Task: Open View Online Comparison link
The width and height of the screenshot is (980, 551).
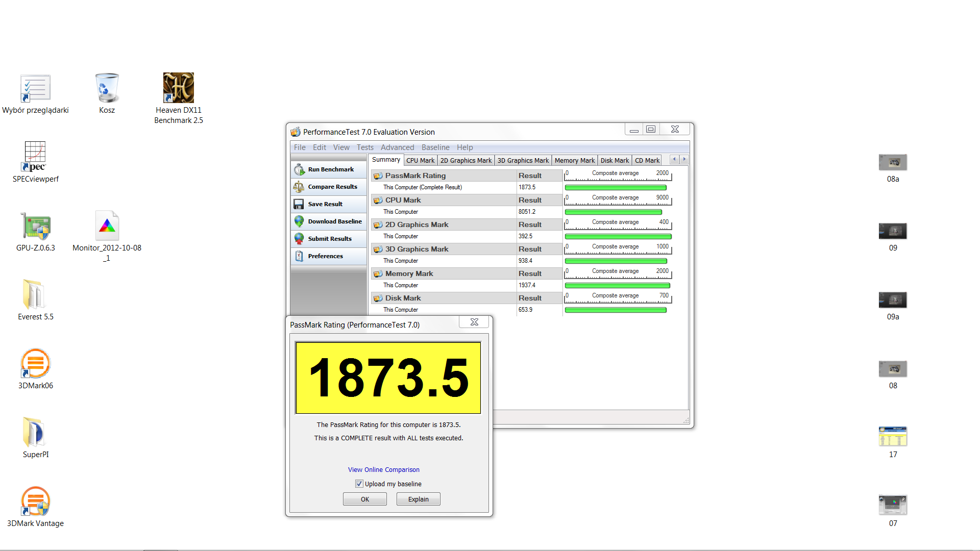Action: [x=384, y=470]
